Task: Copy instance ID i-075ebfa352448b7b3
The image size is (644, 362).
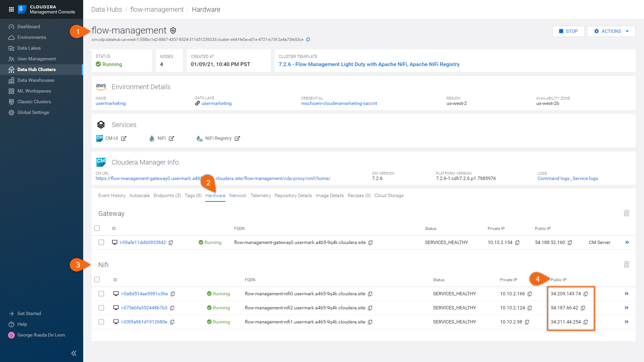Action: click(172, 308)
